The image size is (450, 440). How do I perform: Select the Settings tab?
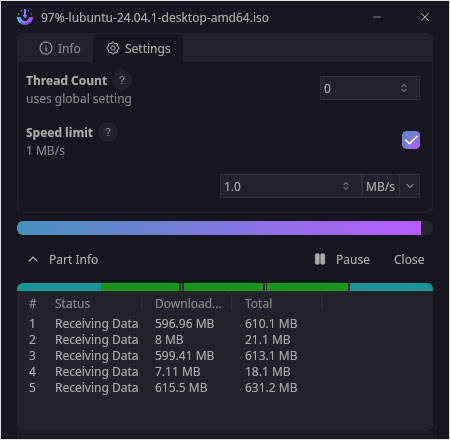[138, 49]
